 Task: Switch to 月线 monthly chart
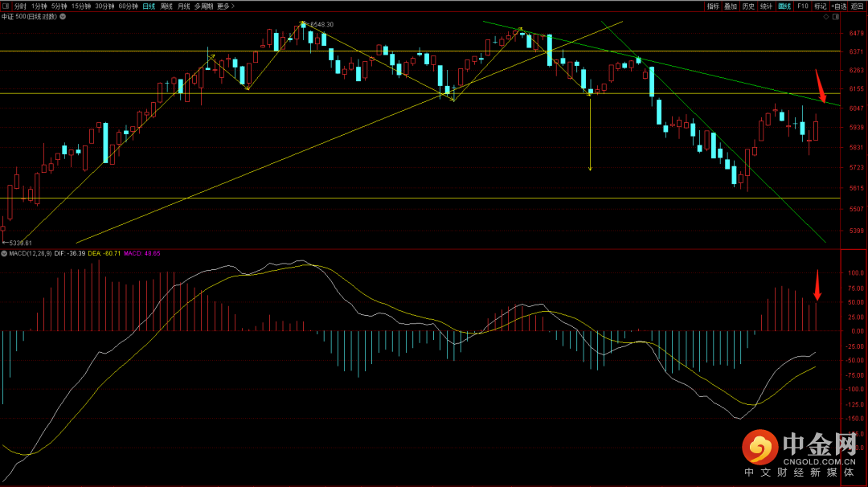pyautogui.click(x=184, y=6)
